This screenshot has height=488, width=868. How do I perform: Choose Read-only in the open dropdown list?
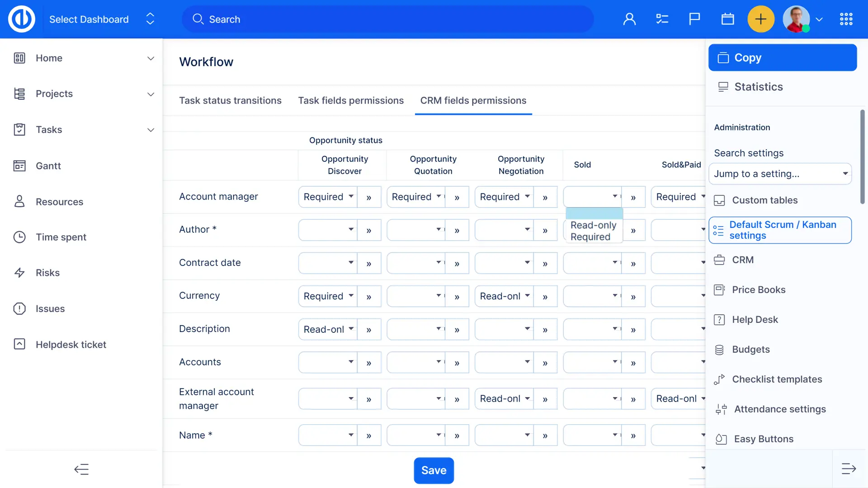tap(593, 225)
